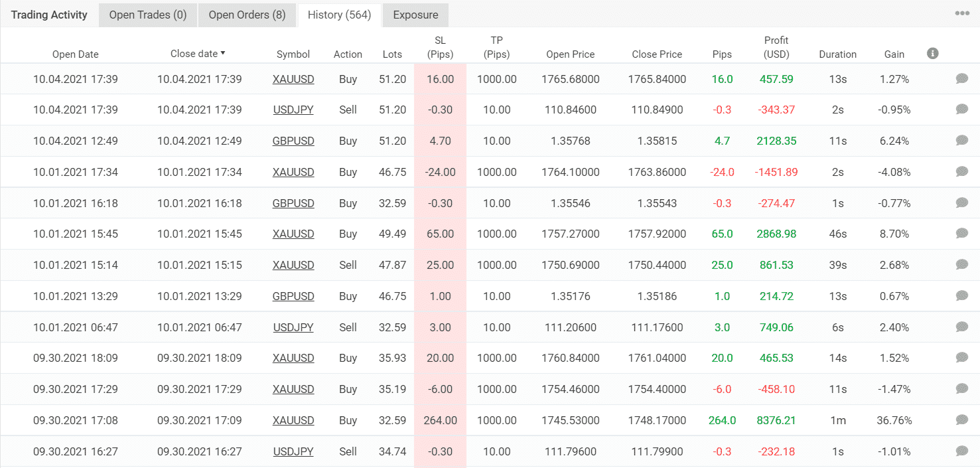Open comment icon for the 457.59 profit trade

961,79
